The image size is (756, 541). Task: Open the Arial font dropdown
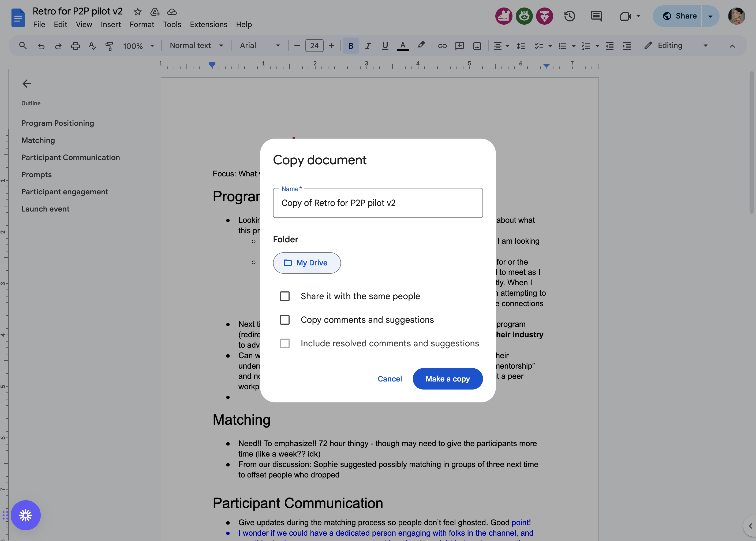[260, 46]
